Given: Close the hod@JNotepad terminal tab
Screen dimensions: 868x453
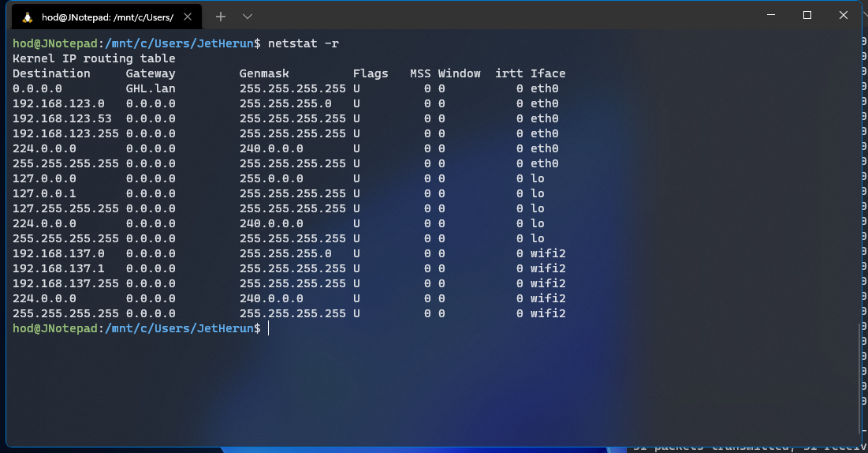Looking at the screenshot, I should click(188, 17).
